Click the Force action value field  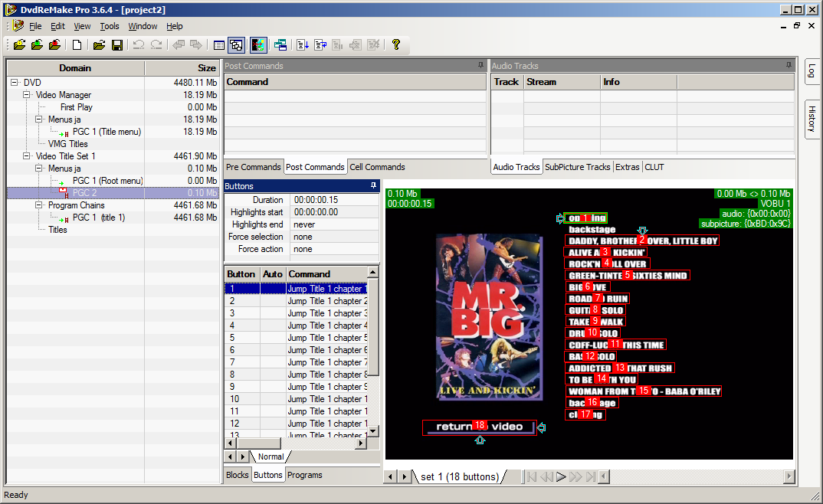pos(334,249)
